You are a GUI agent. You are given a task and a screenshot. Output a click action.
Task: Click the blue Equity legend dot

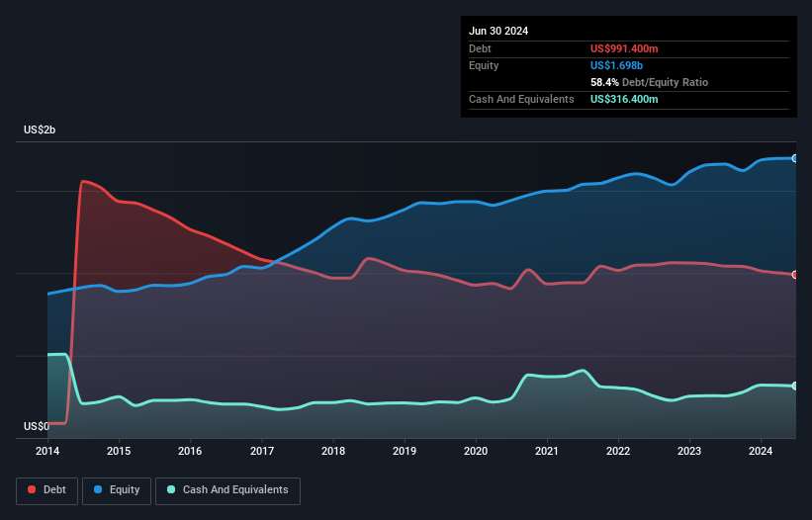(x=98, y=489)
